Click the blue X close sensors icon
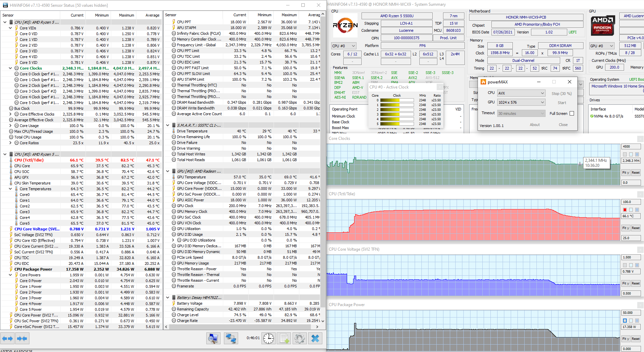 point(315,338)
